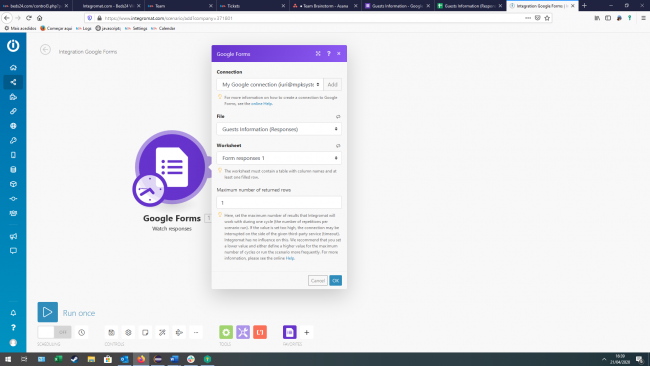Click the Google Forms module circle
Image resolution: width=650 pixels, height=366 pixels.
pyautogui.click(x=172, y=167)
